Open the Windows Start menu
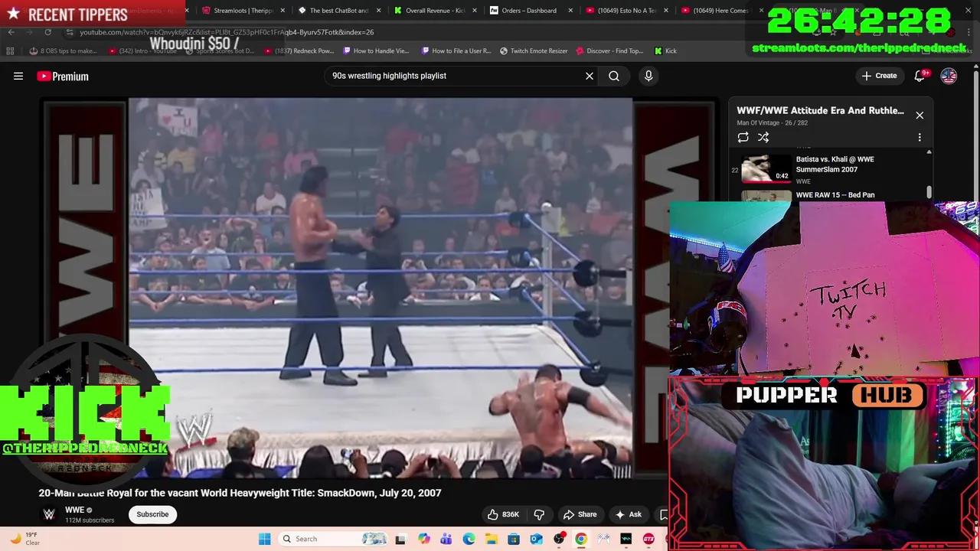This screenshot has height=551, width=980. (264, 539)
